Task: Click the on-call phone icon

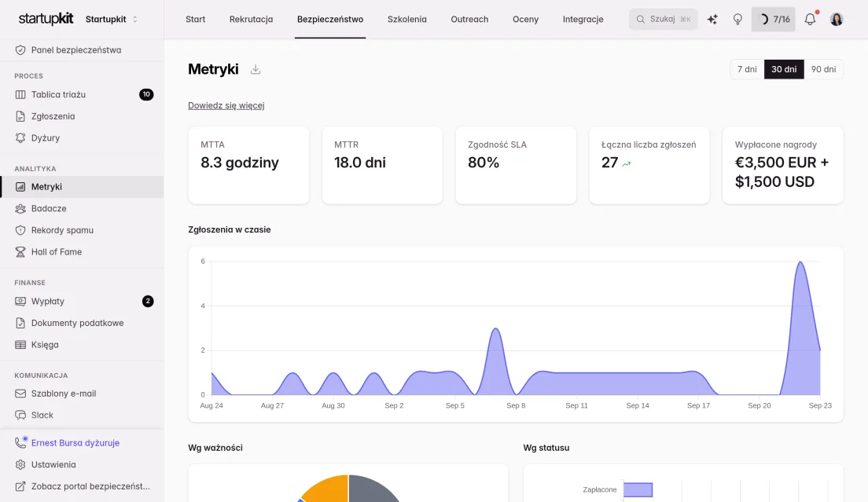Action: coord(20,442)
